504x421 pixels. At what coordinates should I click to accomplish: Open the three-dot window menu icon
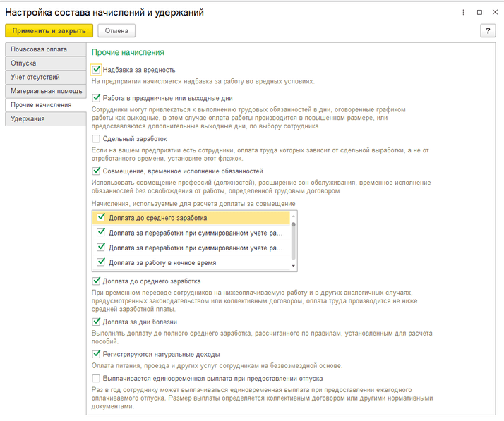coord(463,12)
